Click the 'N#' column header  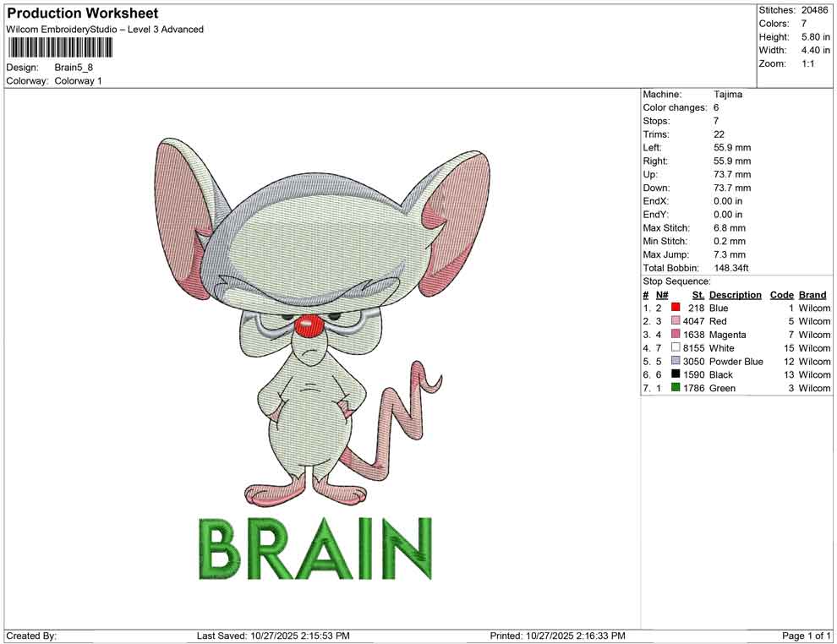tap(662, 295)
